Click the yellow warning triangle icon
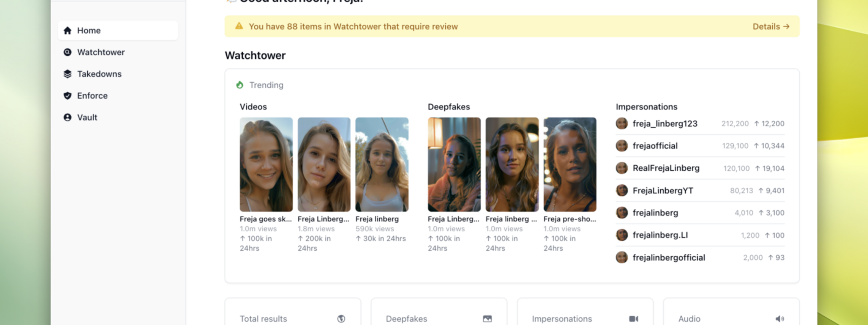 tap(239, 26)
